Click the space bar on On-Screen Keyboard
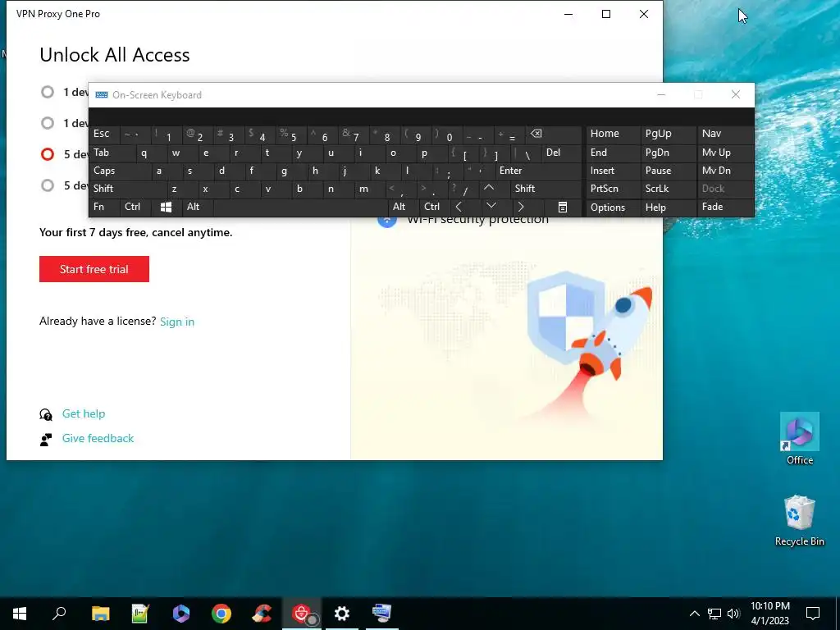Image resolution: width=840 pixels, height=630 pixels. (x=300, y=207)
